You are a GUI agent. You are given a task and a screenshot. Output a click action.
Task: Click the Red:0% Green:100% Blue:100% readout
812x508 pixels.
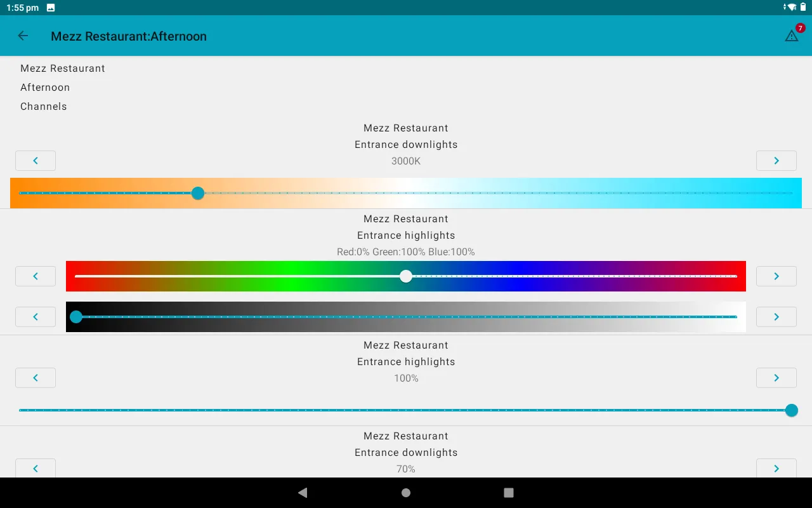click(406, 252)
